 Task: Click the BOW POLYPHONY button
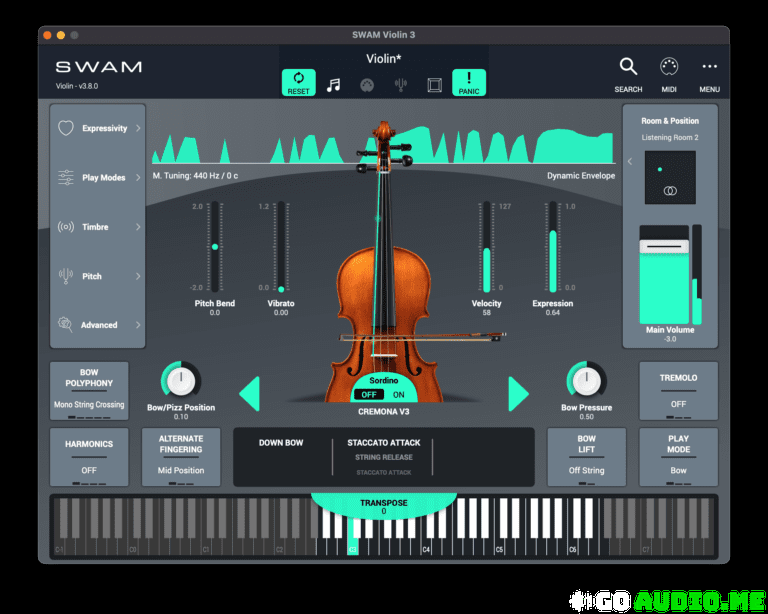pyautogui.click(x=89, y=391)
